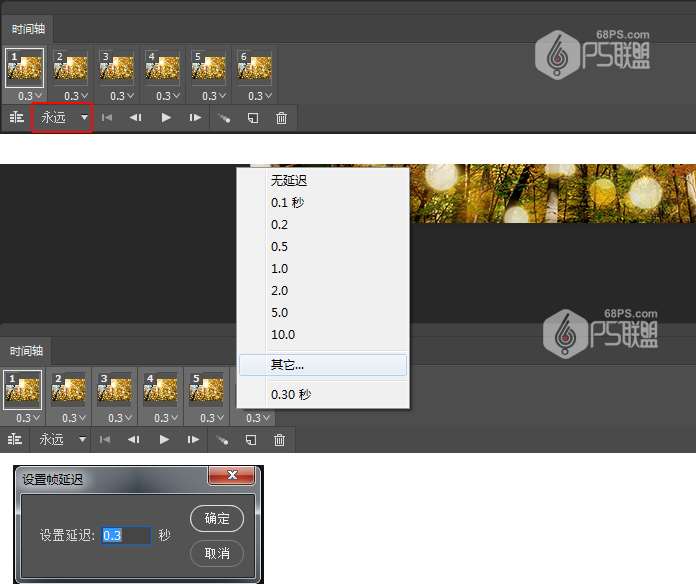Viewport: 696px width, 584px height.
Task: Go to previous frame in upper timeline
Action: click(x=135, y=118)
